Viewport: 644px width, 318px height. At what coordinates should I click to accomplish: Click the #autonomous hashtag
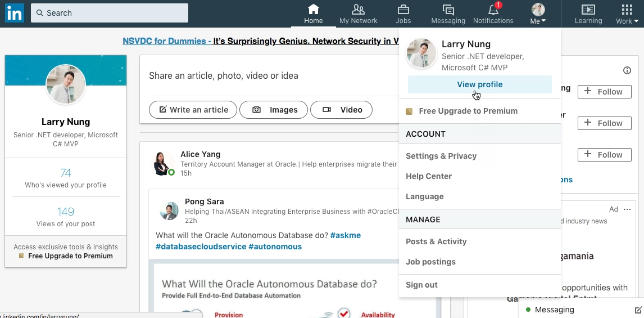click(x=275, y=247)
